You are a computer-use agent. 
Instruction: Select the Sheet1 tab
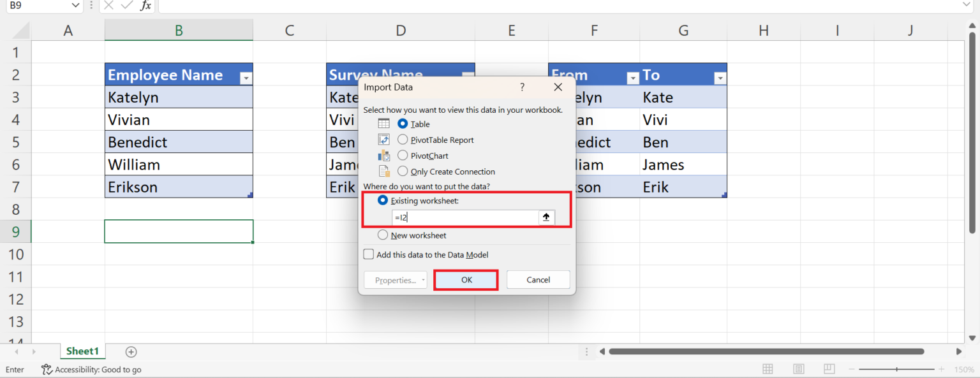point(82,351)
